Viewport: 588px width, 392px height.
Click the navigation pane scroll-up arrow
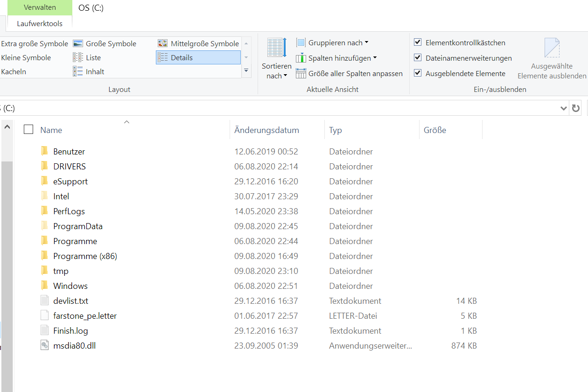pos(7,126)
